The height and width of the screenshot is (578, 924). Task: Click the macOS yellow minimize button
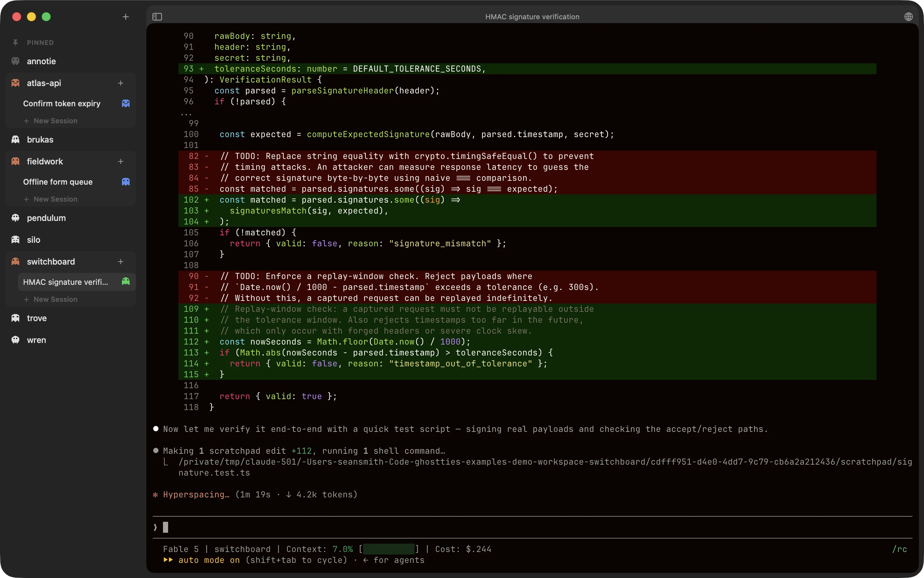(31, 17)
